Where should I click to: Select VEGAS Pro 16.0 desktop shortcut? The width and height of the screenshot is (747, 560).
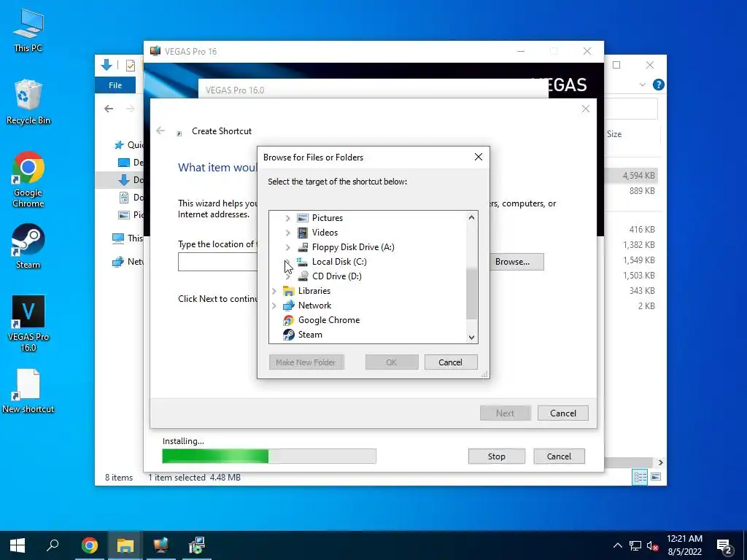(28, 324)
